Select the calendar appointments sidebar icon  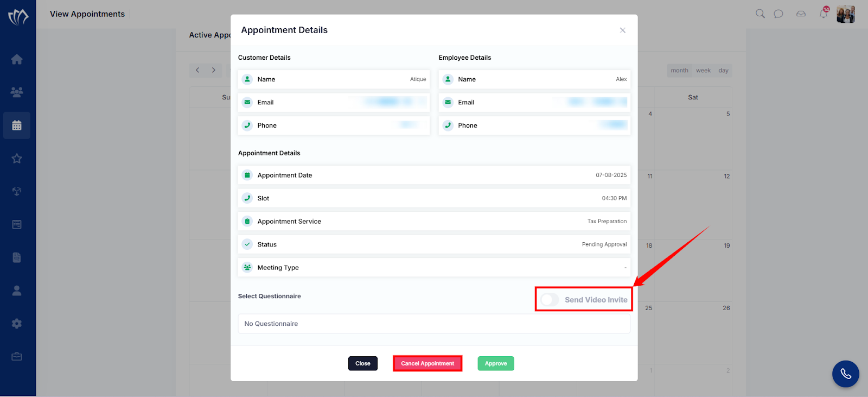point(17,125)
